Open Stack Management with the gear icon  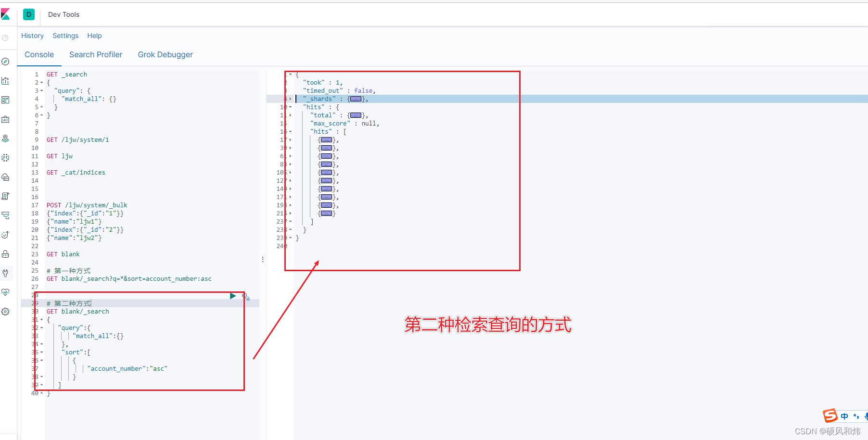point(5,311)
